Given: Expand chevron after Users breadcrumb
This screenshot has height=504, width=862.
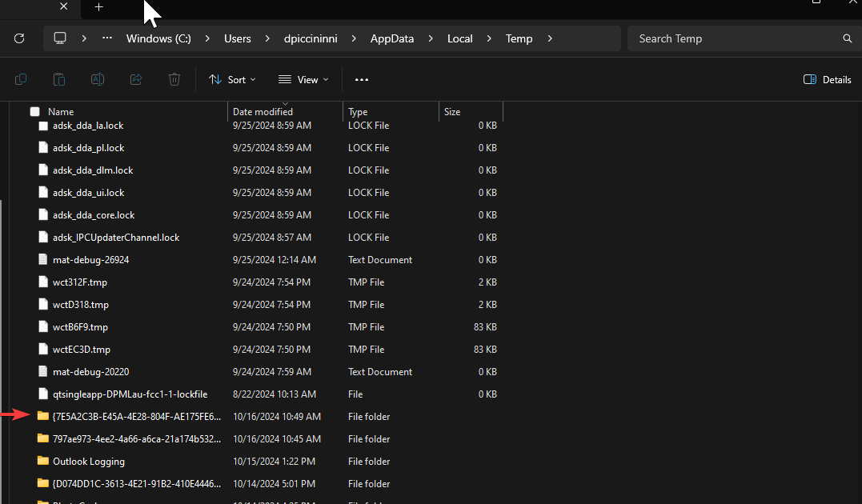Looking at the screenshot, I should (x=267, y=38).
